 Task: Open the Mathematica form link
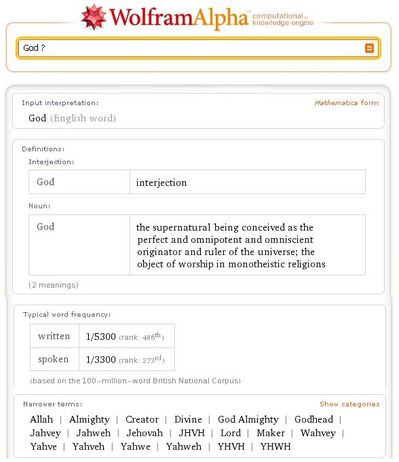pos(346,103)
